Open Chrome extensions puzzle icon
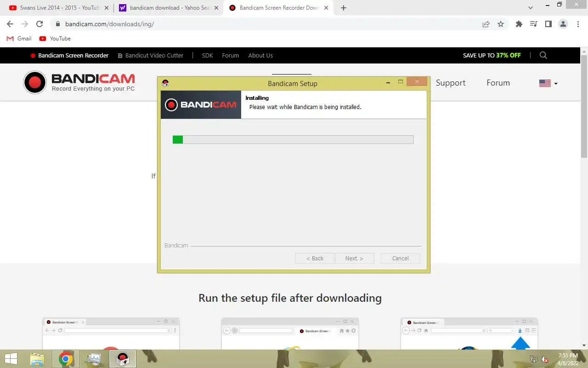 click(x=519, y=24)
